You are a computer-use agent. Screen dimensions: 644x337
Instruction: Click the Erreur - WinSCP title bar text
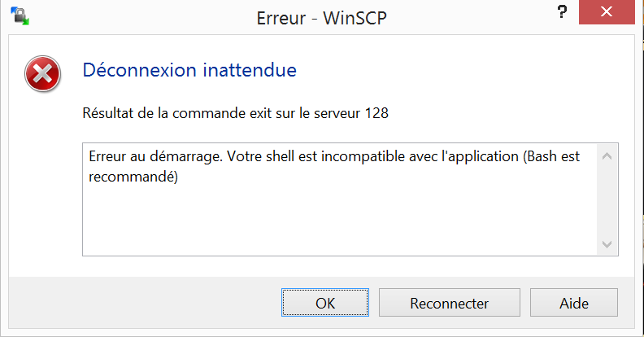[321, 18]
